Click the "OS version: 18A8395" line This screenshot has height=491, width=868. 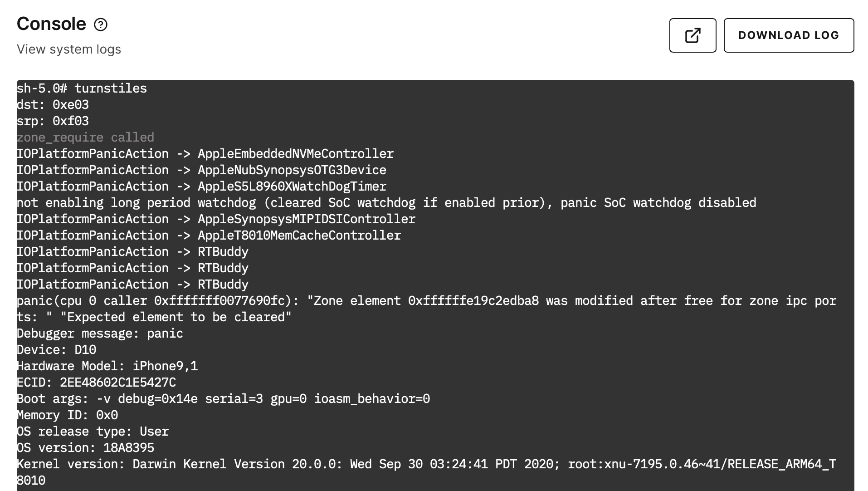85,447
